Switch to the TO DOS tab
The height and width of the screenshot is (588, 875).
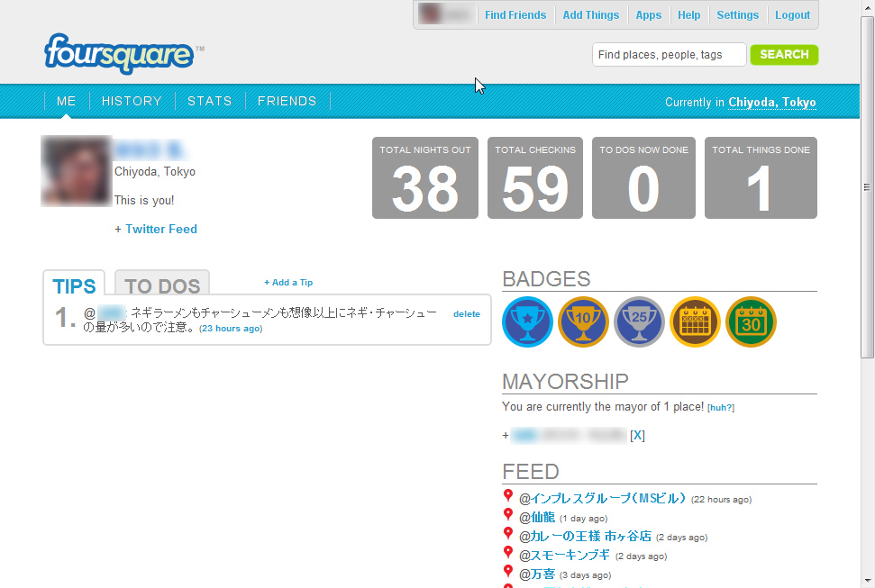pos(161,285)
